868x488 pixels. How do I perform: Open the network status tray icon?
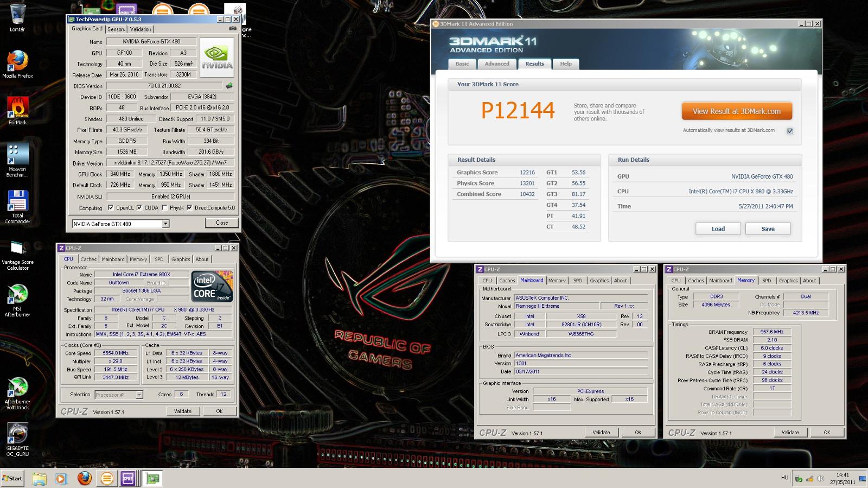(x=810, y=479)
